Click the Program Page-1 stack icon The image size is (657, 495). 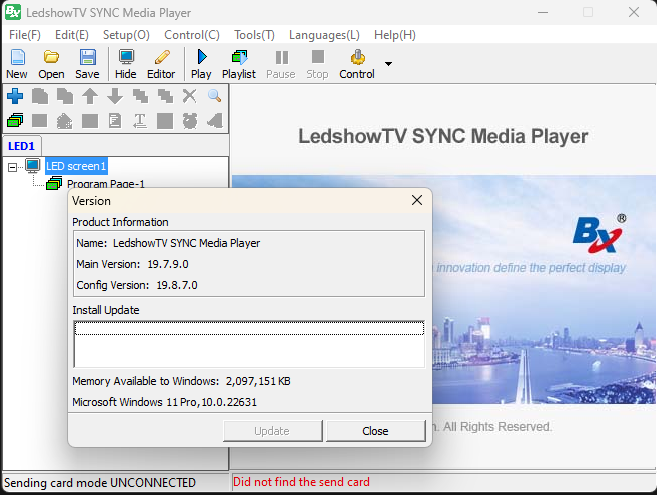pyautogui.click(x=54, y=183)
